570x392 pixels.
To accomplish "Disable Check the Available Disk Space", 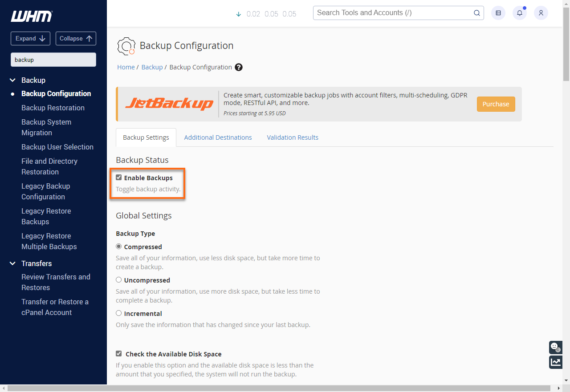I will point(118,353).
